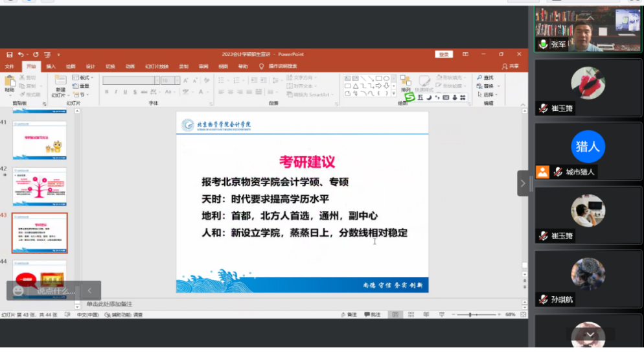Click the emoji smiley in chat box
644x352 pixels.
[18, 290]
